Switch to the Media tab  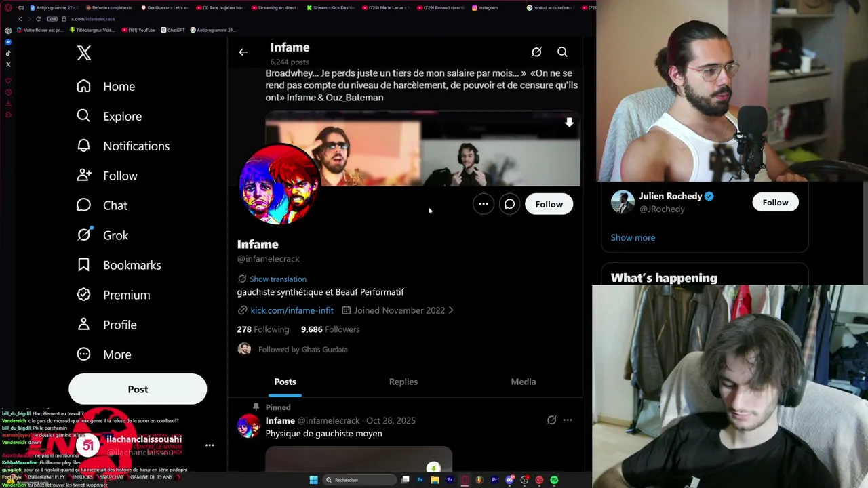(x=523, y=382)
